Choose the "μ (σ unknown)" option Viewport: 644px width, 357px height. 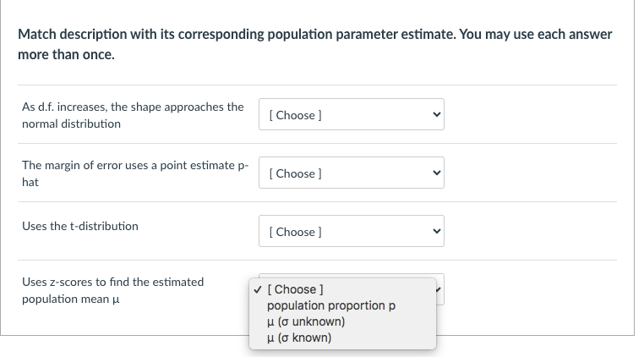pyautogui.click(x=305, y=321)
